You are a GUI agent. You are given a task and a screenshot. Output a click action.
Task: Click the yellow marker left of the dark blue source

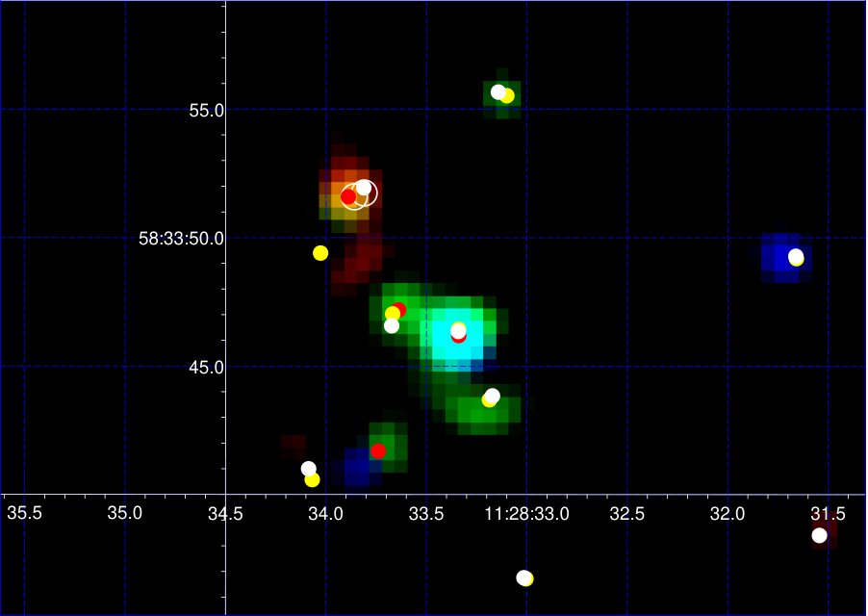312,480
